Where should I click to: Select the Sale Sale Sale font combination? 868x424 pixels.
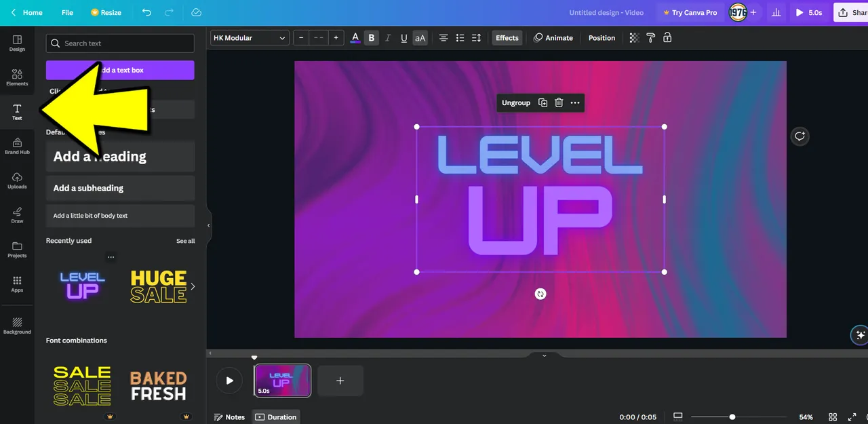[82, 386]
